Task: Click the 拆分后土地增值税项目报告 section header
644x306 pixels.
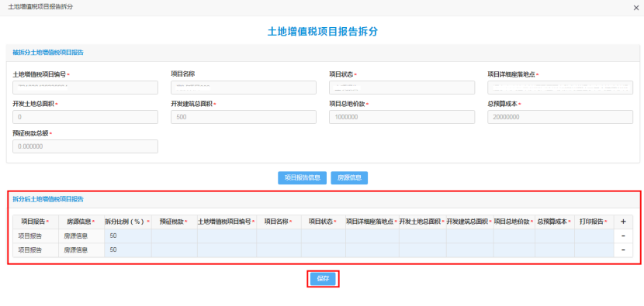Action: 48,199
